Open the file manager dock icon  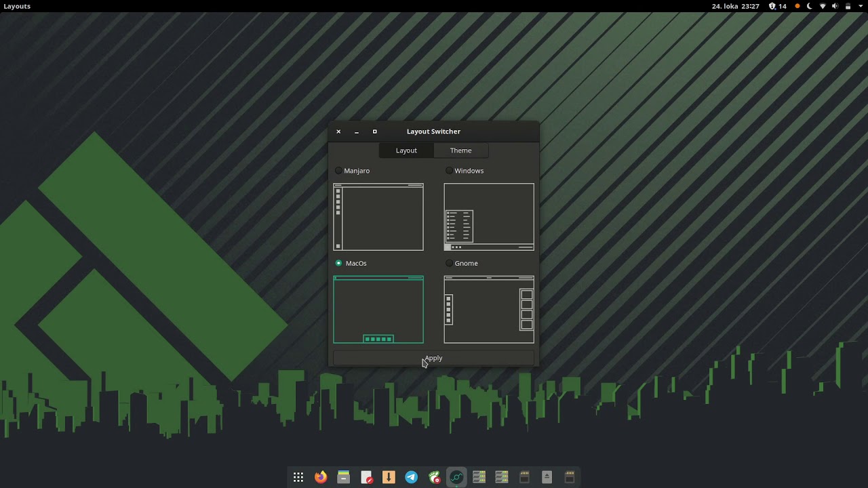point(343,477)
